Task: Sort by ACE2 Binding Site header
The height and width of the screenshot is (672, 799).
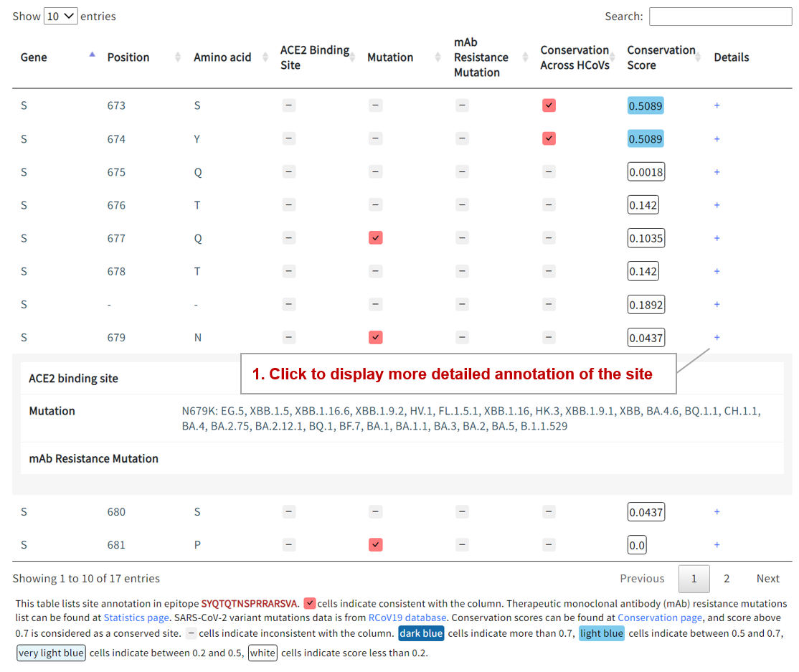Action: tap(314, 57)
